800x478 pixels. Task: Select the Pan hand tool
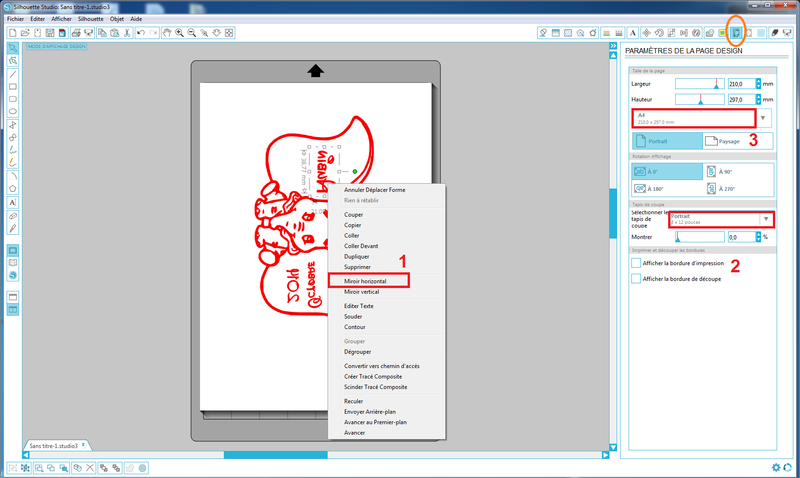tap(167, 33)
